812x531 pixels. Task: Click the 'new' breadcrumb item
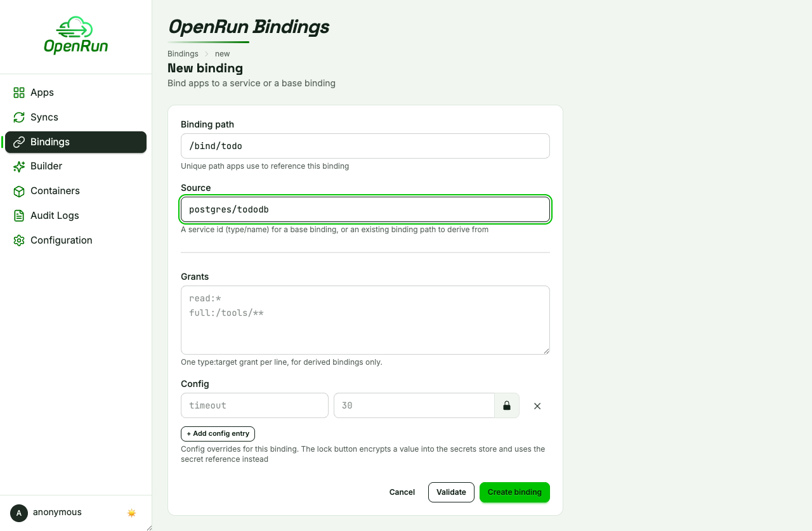(x=222, y=54)
